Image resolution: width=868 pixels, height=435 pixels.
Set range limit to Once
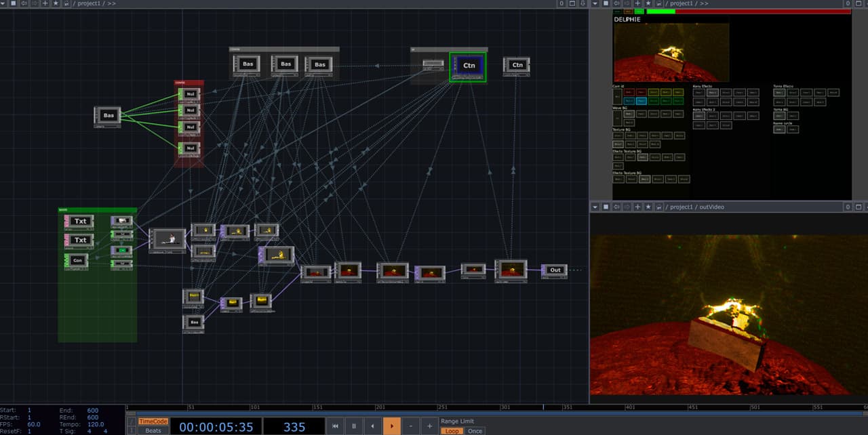pos(475,431)
